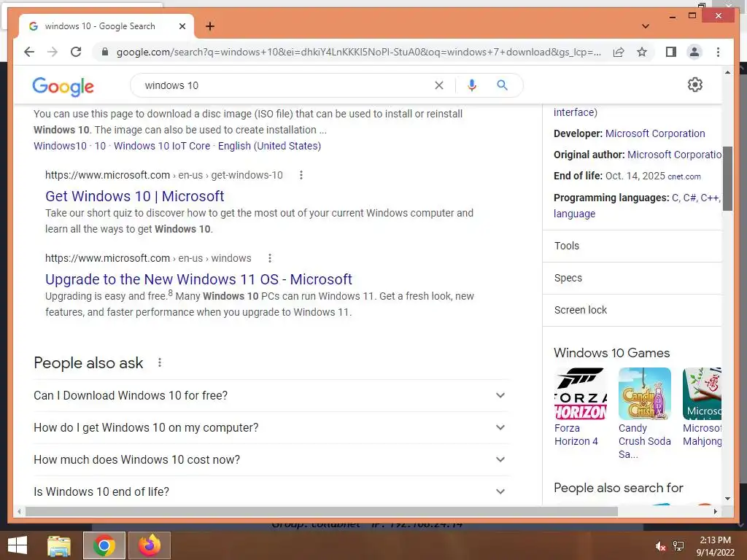Open File Explorer from taskbar
The height and width of the screenshot is (560, 747).
[59, 545]
